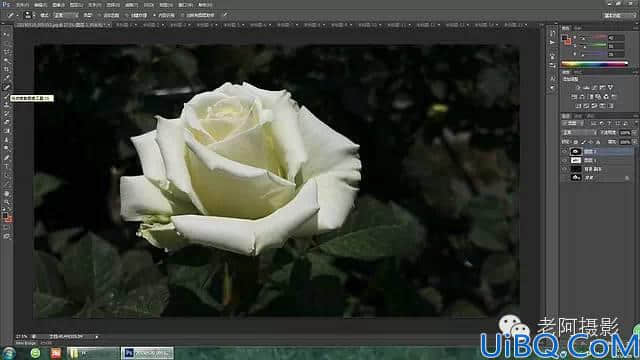Add a Color Balance adjustment
The image size is (640, 360).
point(582,97)
